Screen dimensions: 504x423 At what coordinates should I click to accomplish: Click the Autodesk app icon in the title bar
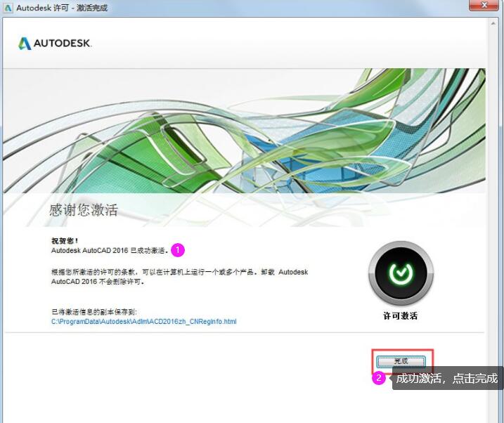[x=7, y=8]
